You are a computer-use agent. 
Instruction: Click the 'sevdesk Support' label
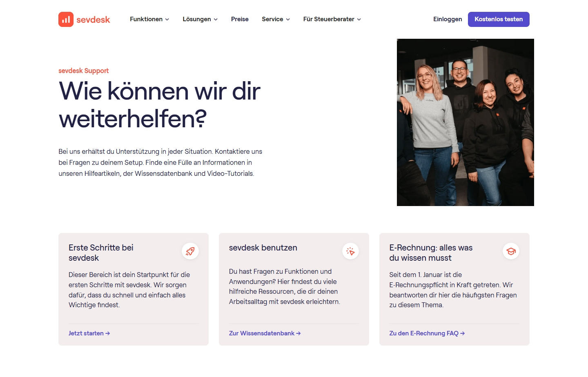[83, 71]
